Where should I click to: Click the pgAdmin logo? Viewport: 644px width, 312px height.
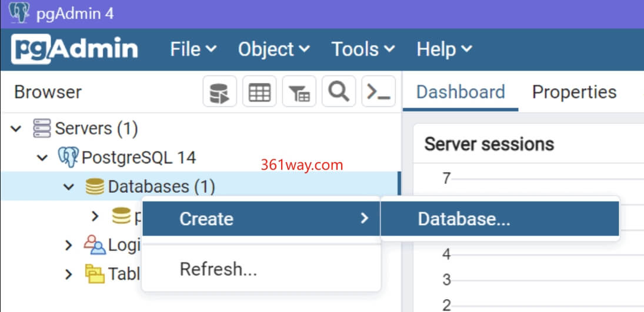[x=75, y=49]
